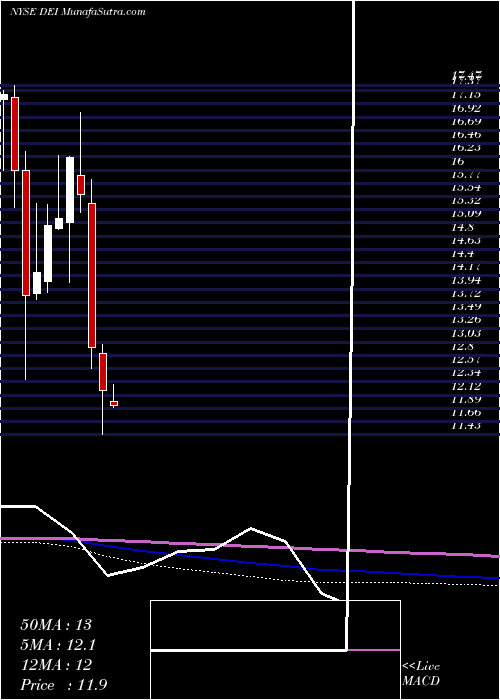Click the Price : 11.9 value
The height and width of the screenshot is (700, 500).
pyautogui.click(x=64, y=685)
